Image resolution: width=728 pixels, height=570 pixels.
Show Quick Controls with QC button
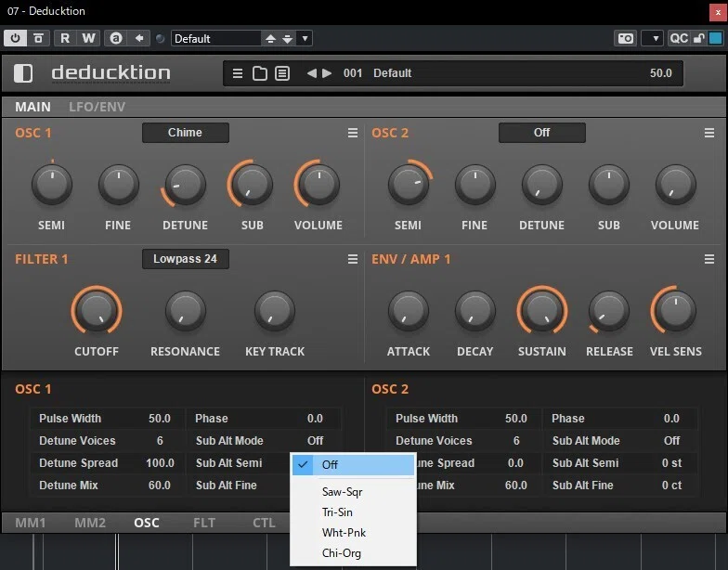pyautogui.click(x=678, y=38)
